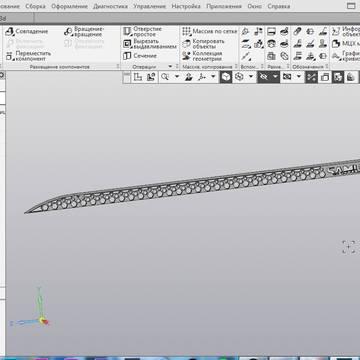The height and width of the screenshot is (360, 360).
Task: Click the zoom magnifier tool
Action: click(165, 77)
